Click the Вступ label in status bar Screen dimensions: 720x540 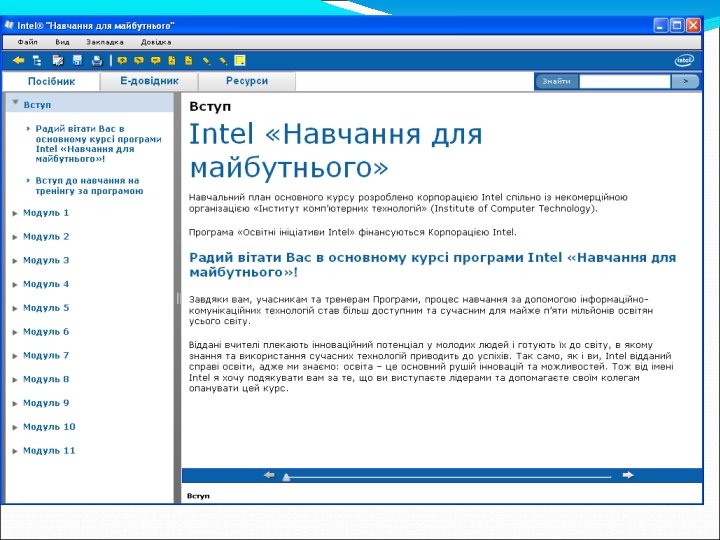click(x=198, y=496)
